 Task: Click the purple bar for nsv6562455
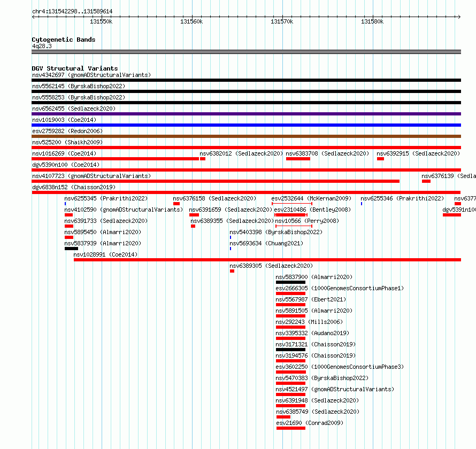246,114
